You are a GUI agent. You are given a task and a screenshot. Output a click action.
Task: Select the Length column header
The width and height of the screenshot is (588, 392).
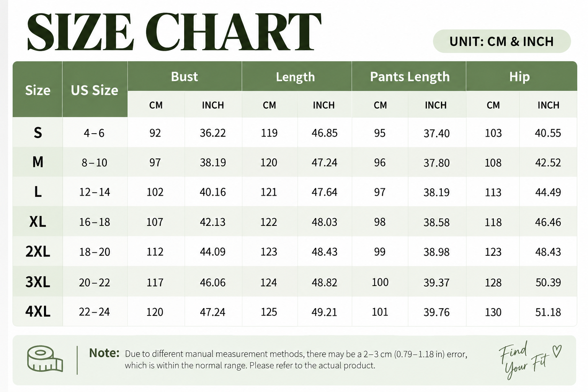(295, 77)
